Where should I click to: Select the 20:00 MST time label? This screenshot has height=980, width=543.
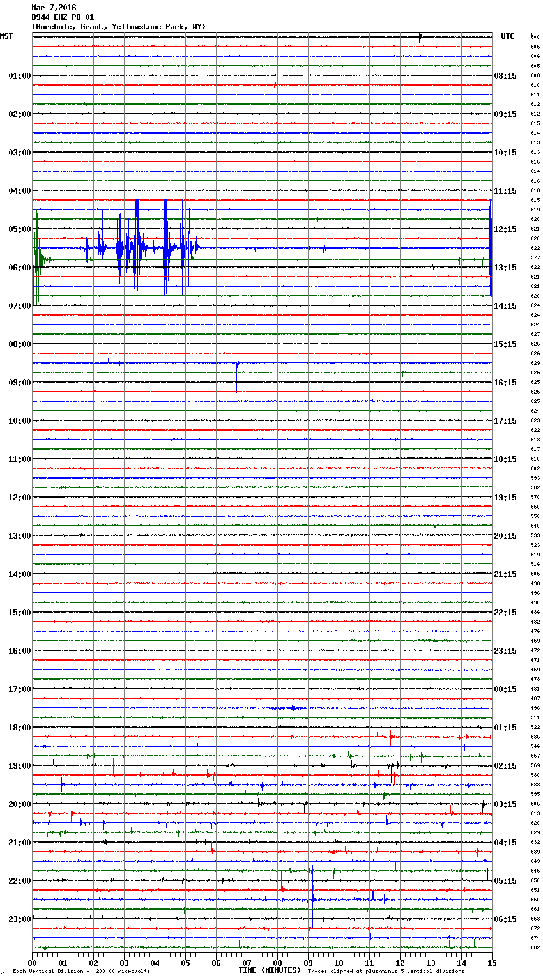20,804
